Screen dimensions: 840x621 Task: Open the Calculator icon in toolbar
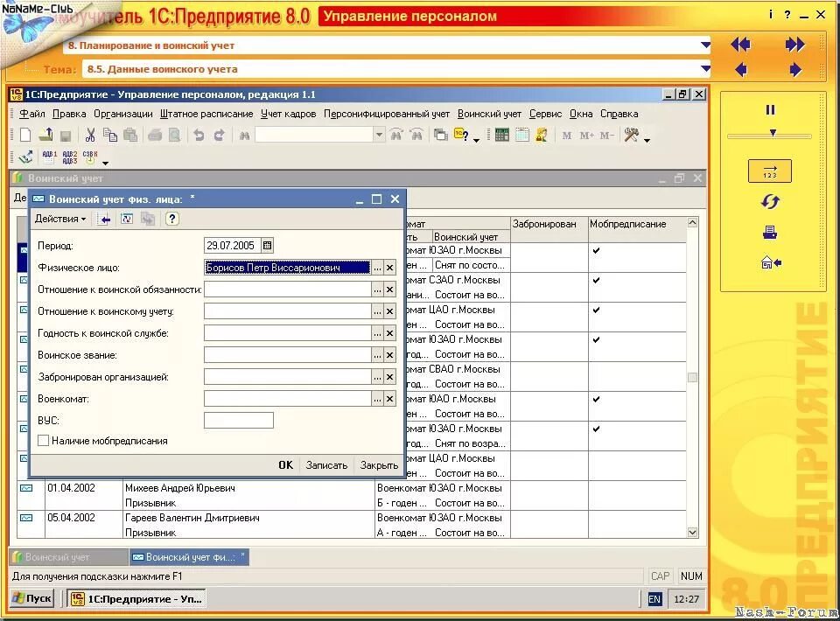tap(502, 135)
